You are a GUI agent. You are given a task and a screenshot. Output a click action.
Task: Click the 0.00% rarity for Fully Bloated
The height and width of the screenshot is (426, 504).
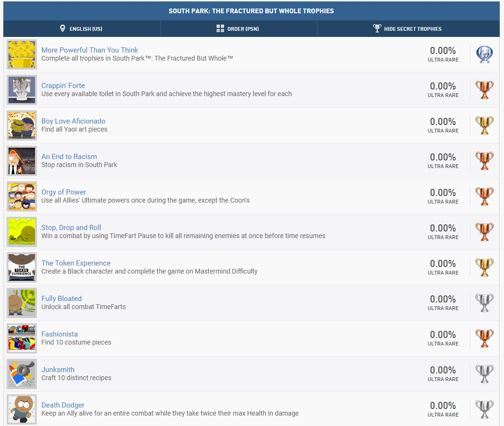click(x=443, y=299)
